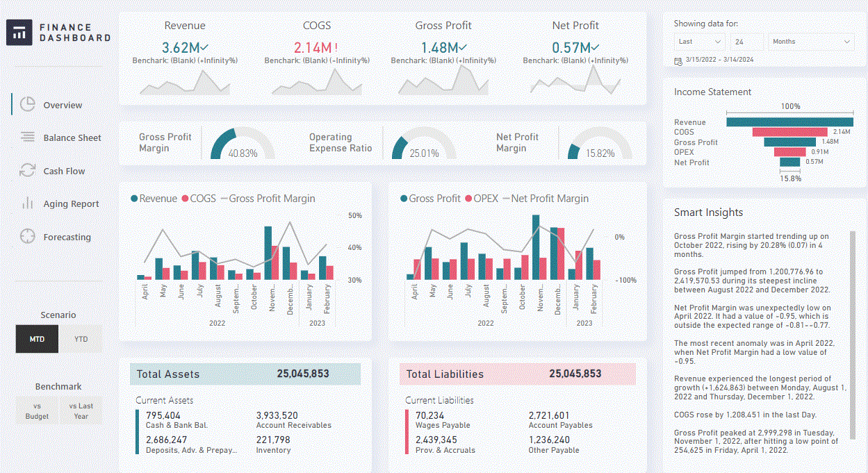
Task: Toggle the vs Last Year benchmark
Action: [81, 410]
